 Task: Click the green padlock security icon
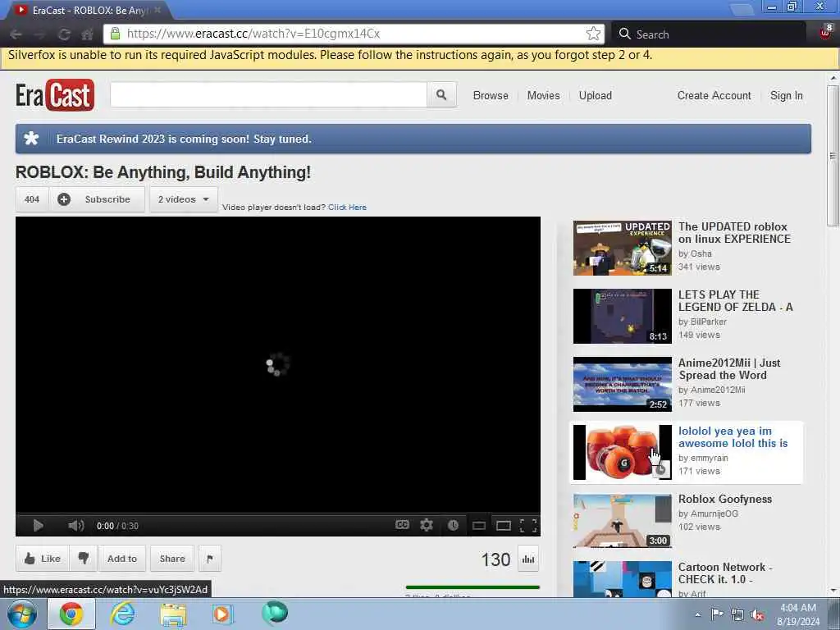pyautogui.click(x=115, y=34)
